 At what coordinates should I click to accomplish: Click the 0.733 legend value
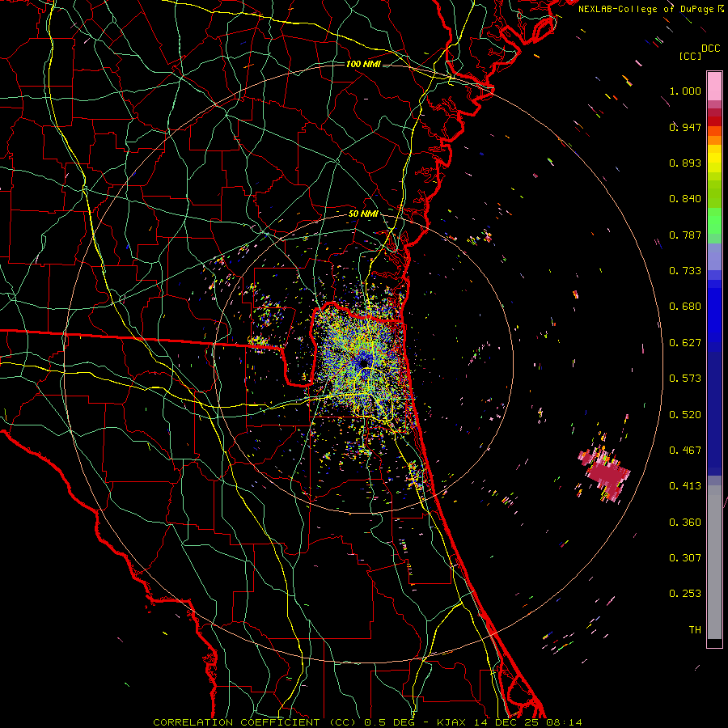[x=685, y=271]
